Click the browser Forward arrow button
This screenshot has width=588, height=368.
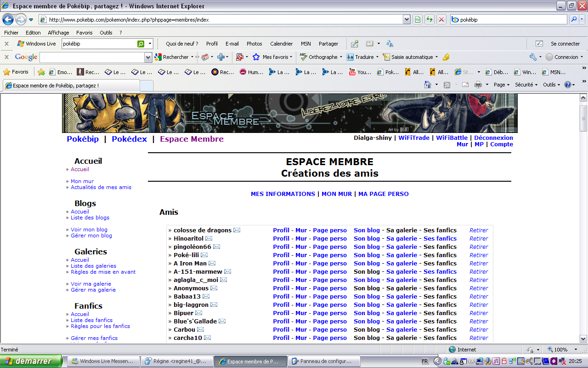tap(21, 19)
